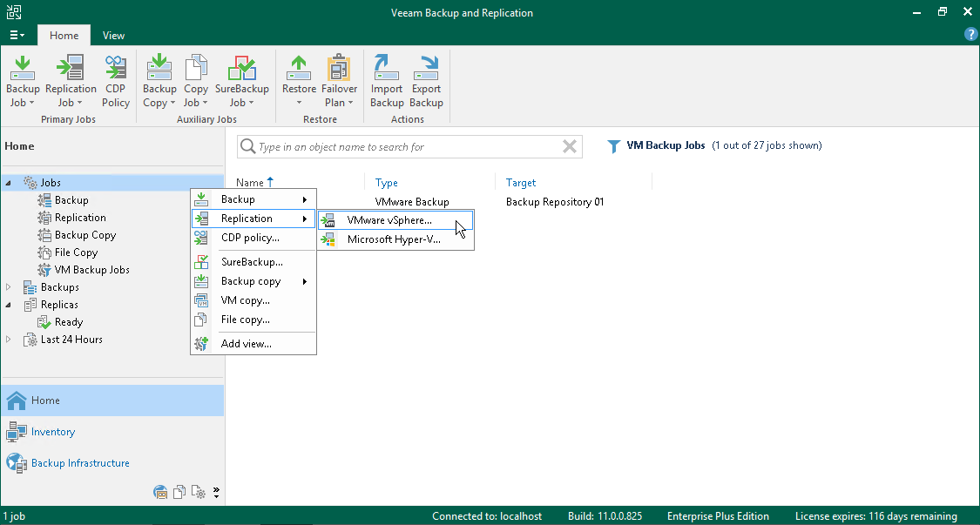Viewport: 980px width, 525px height.
Task: Select VMware vSphere from the submenu
Action: pyautogui.click(x=389, y=220)
